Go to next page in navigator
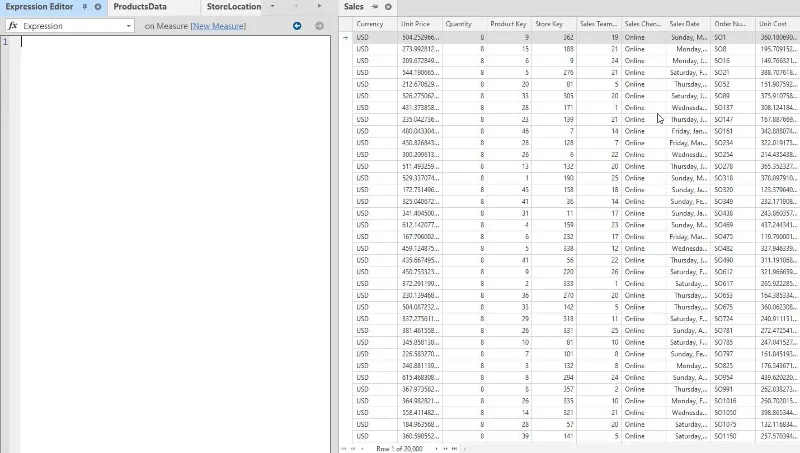Viewport: 800px width, 453px height. pyautogui.click(x=445, y=448)
